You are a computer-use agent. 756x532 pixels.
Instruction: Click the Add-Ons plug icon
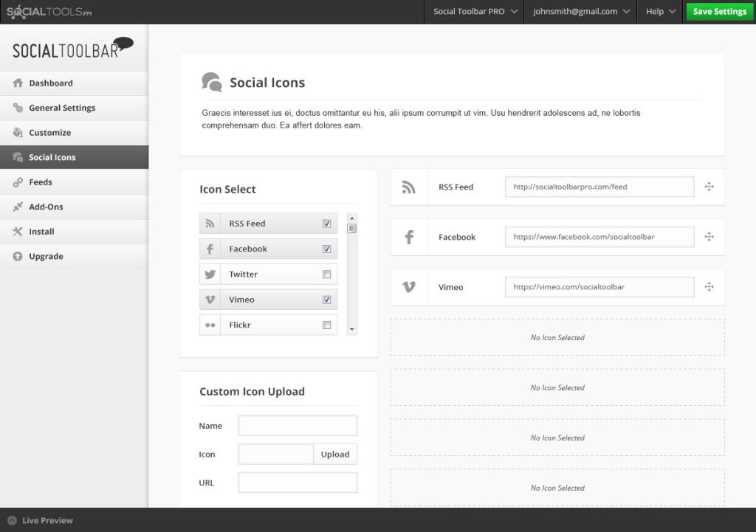18,207
